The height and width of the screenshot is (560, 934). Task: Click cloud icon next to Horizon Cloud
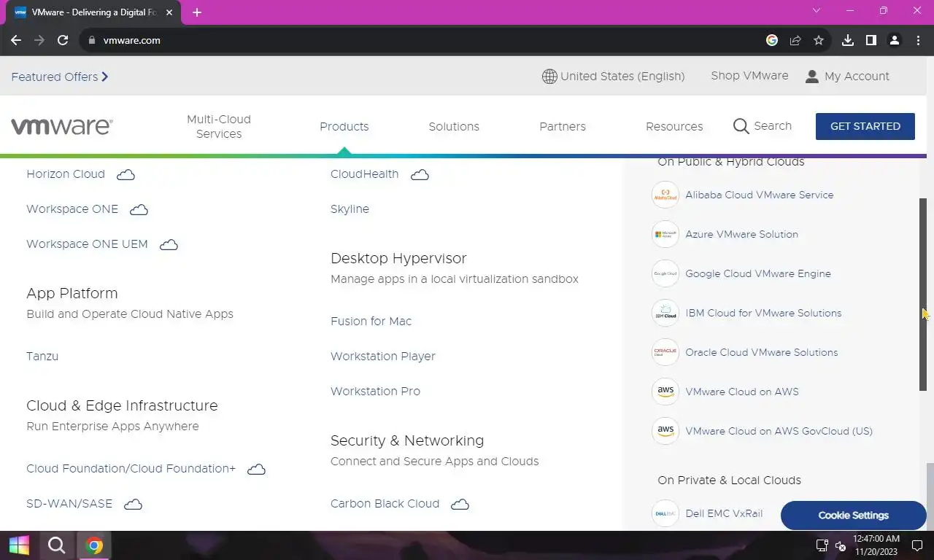click(126, 174)
